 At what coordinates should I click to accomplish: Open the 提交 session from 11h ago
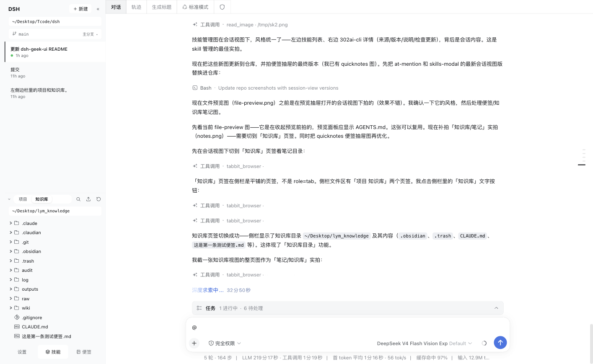55,72
